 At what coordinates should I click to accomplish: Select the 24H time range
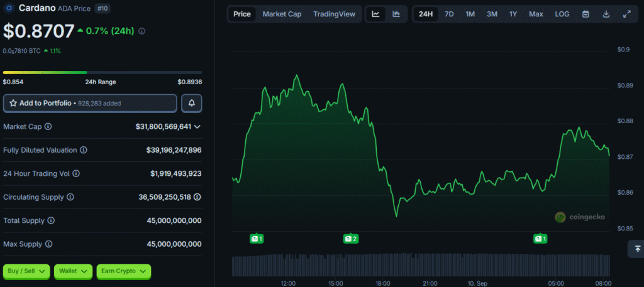[x=426, y=14]
